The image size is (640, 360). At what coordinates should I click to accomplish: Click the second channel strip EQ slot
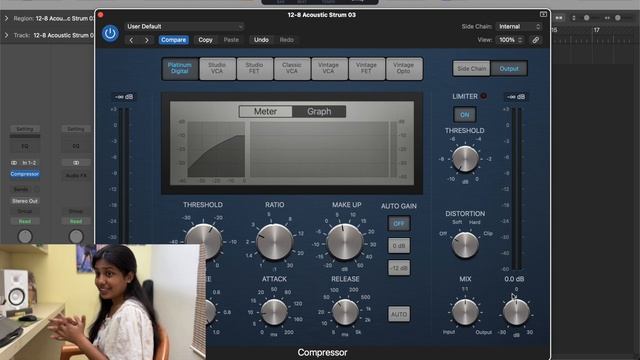click(76, 146)
